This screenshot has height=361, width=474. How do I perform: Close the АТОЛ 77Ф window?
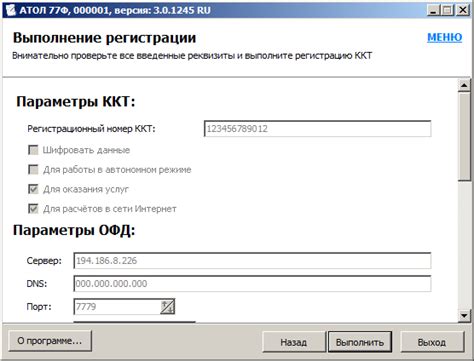click(x=463, y=10)
